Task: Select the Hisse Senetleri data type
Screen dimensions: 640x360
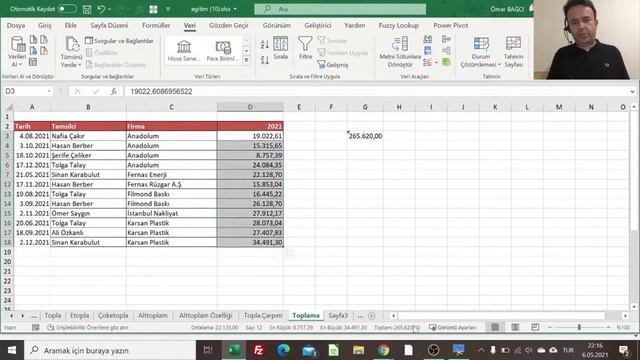Action: pyautogui.click(x=184, y=50)
